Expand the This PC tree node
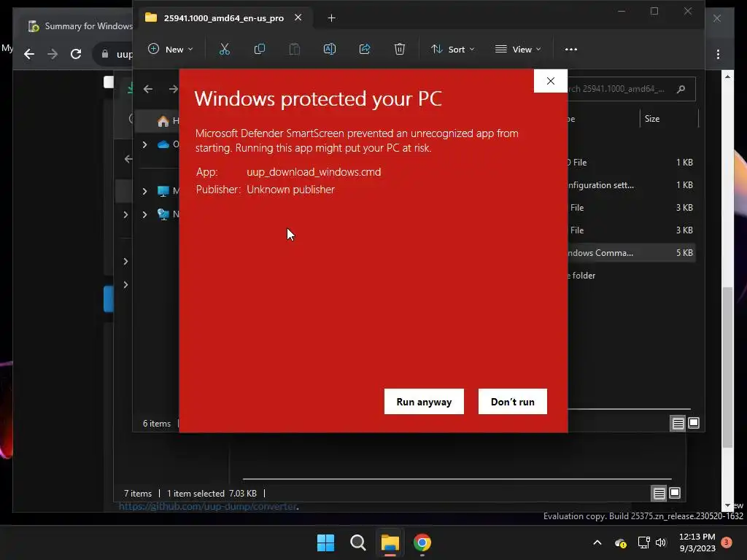 (145, 191)
